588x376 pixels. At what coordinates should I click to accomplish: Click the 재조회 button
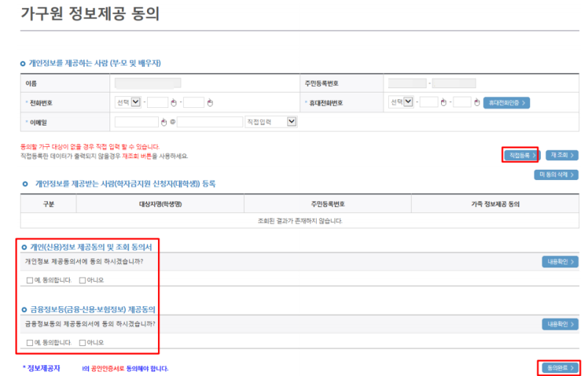click(562, 155)
